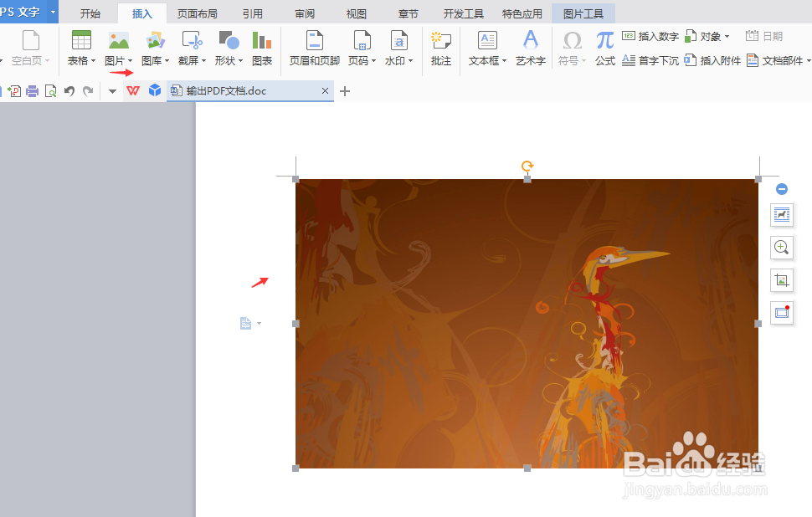Expand the 文本框 dropdown arrow
812x517 pixels.
[504, 61]
